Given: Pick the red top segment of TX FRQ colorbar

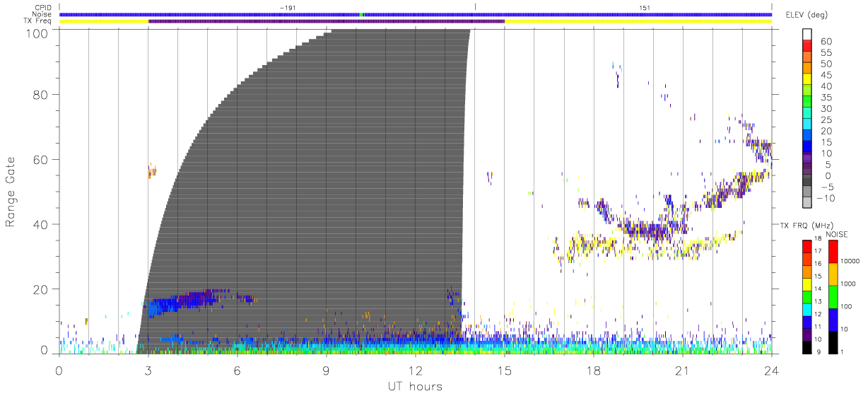Looking at the screenshot, I should point(807,246).
